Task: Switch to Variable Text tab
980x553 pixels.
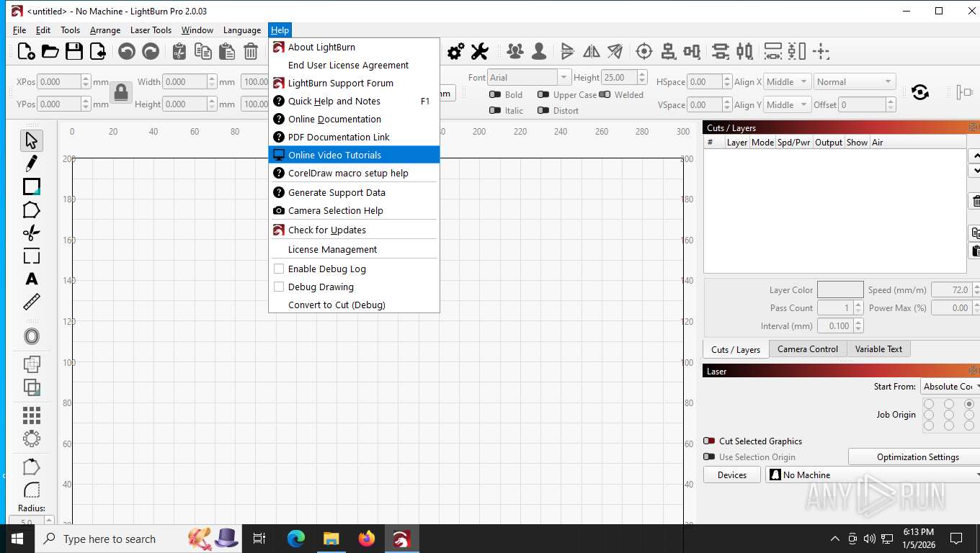Action: coord(878,349)
